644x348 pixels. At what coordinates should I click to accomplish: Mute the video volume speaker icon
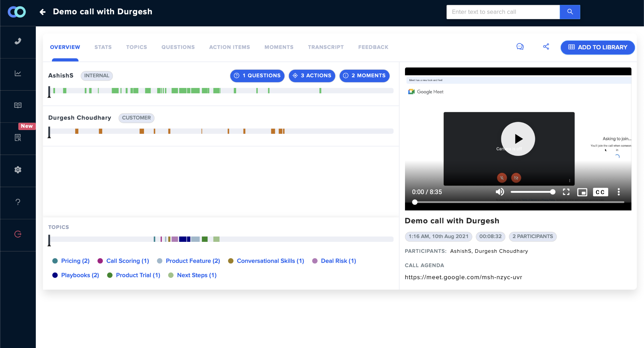coord(500,192)
